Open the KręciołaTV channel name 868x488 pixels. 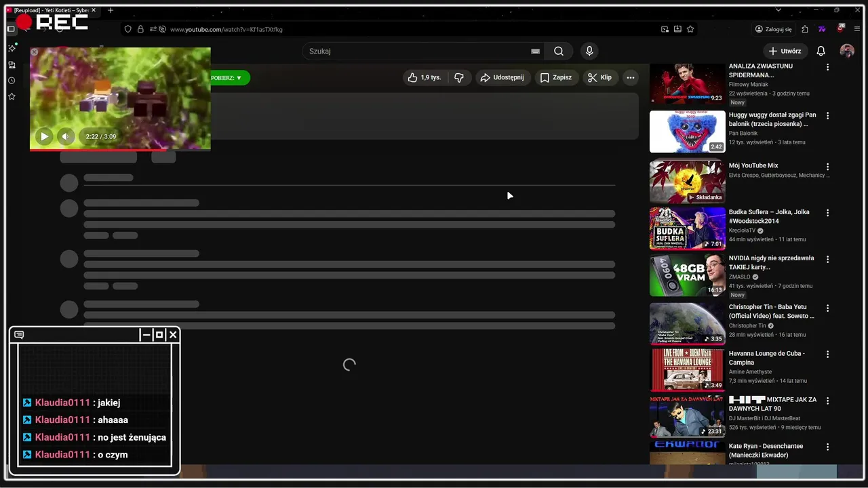[742, 230]
